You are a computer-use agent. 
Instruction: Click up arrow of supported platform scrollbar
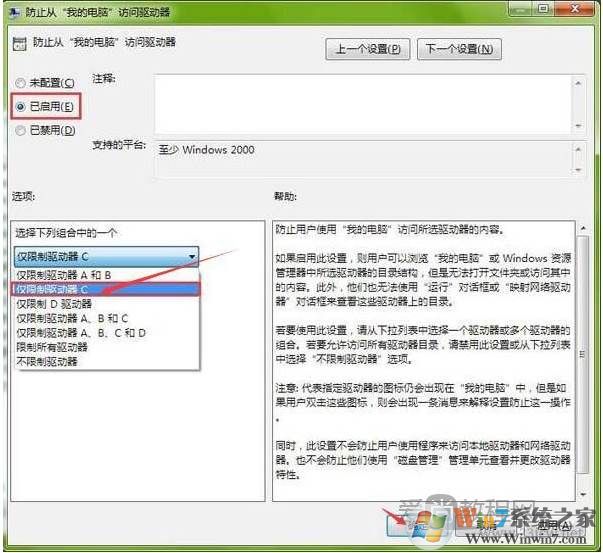[x=579, y=148]
